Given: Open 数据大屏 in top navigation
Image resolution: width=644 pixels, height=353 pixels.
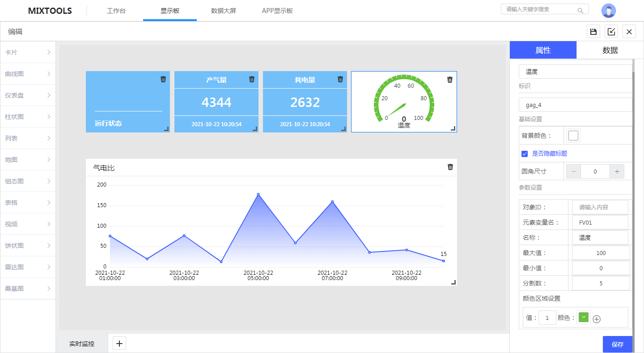Looking at the screenshot, I should [224, 11].
